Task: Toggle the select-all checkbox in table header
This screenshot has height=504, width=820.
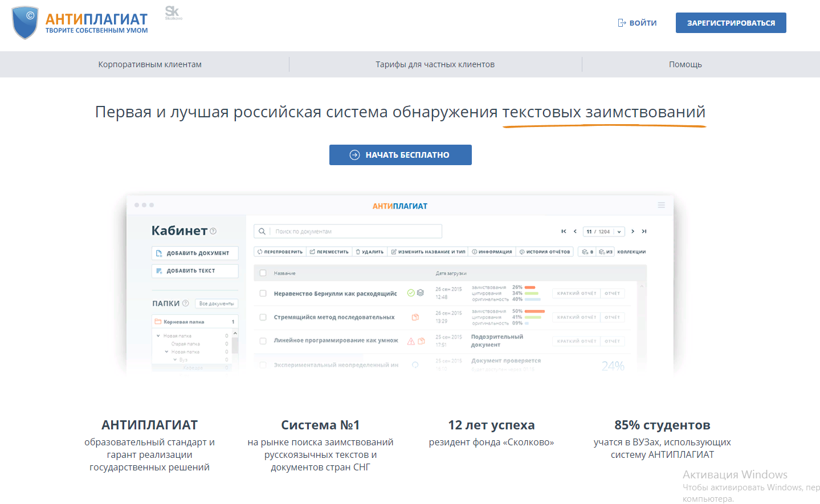Action: click(x=263, y=273)
